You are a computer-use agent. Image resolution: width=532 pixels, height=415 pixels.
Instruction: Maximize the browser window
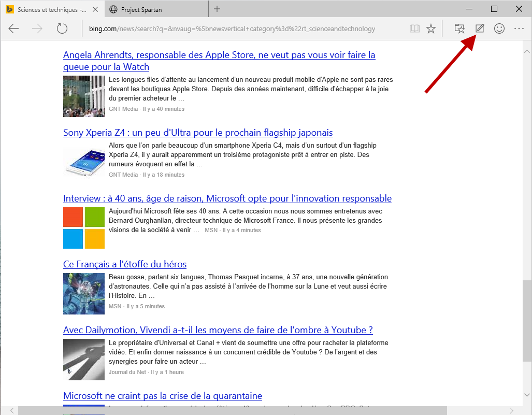click(494, 9)
